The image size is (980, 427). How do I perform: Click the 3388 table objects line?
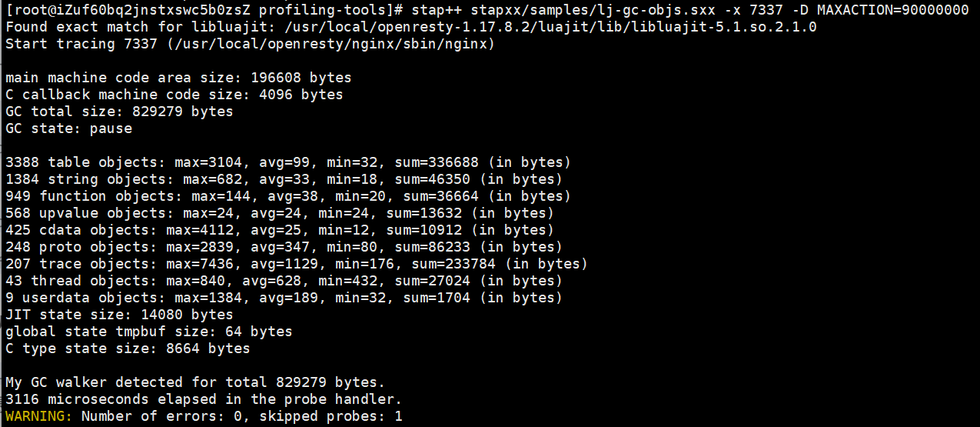coord(287,162)
